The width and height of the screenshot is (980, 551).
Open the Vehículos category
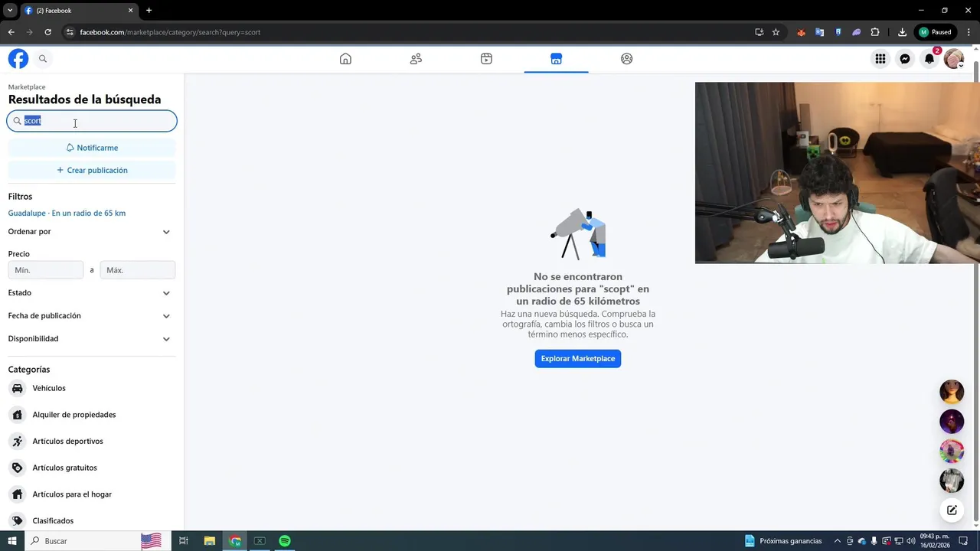click(x=92, y=388)
